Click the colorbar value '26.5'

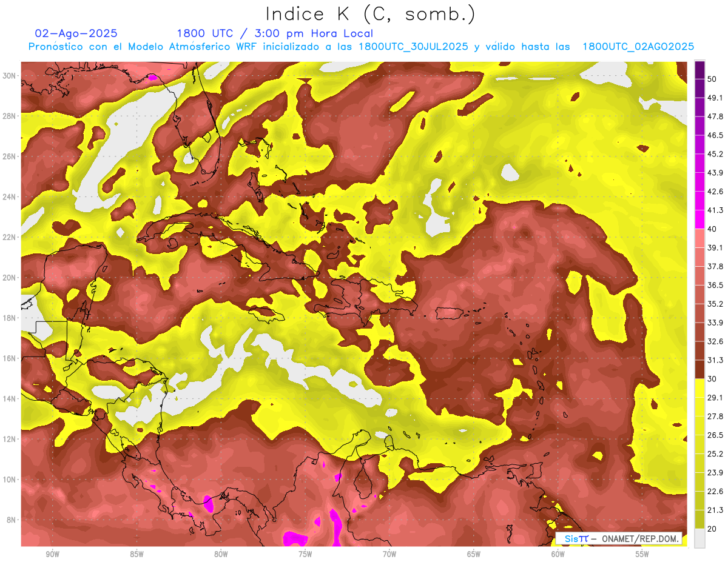(x=715, y=435)
